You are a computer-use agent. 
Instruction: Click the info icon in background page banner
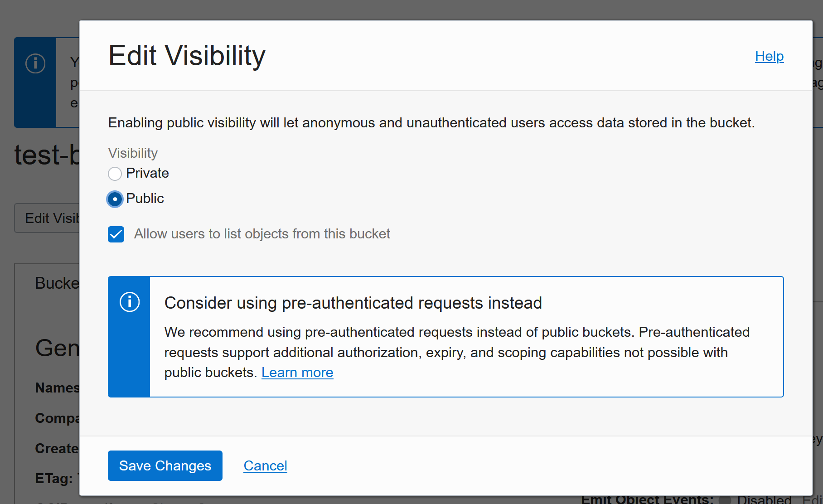tap(35, 63)
